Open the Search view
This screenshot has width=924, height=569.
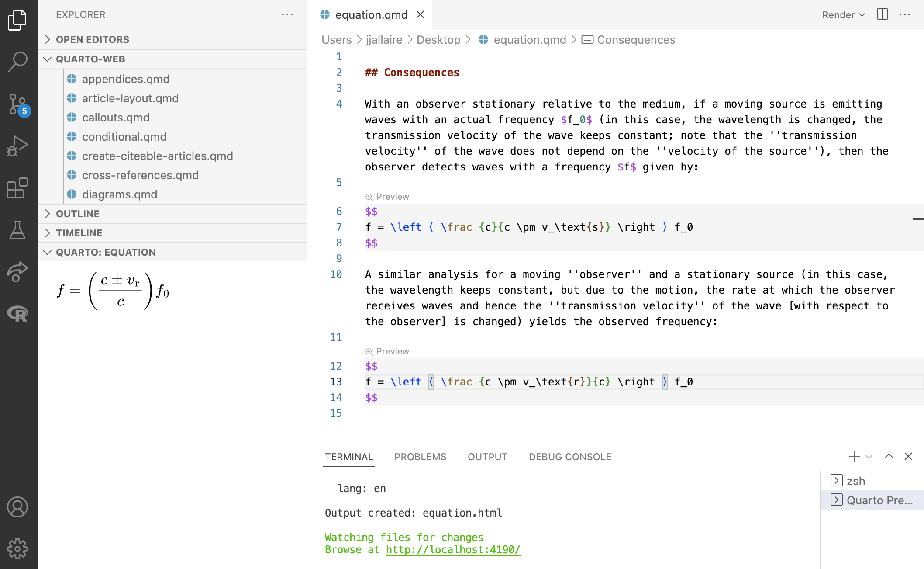tap(18, 61)
